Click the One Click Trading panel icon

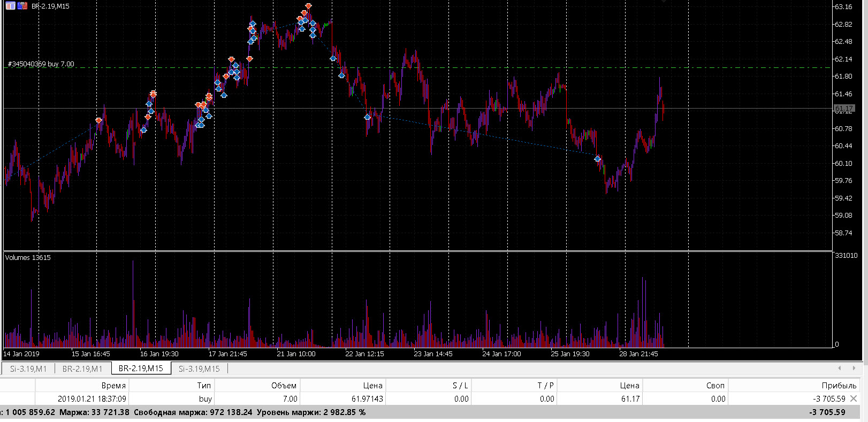(22, 6)
